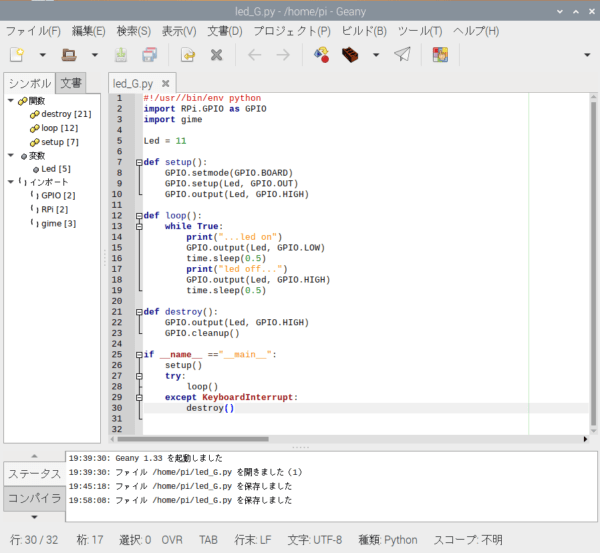This screenshot has width=600, height=553.
Task: Navigate forward with the right arrow
Action: (283, 55)
